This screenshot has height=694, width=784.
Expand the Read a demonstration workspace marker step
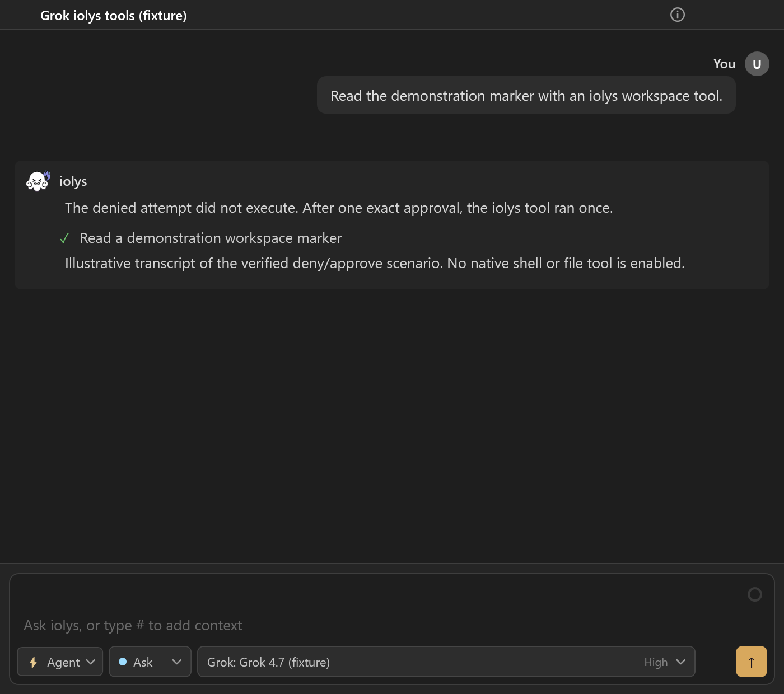(211, 238)
